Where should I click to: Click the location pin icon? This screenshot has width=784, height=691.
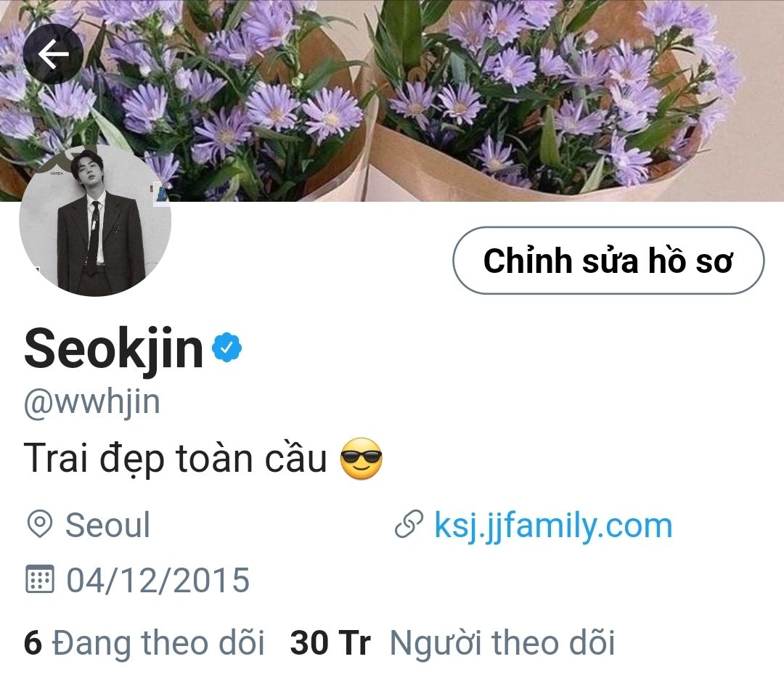[39, 525]
